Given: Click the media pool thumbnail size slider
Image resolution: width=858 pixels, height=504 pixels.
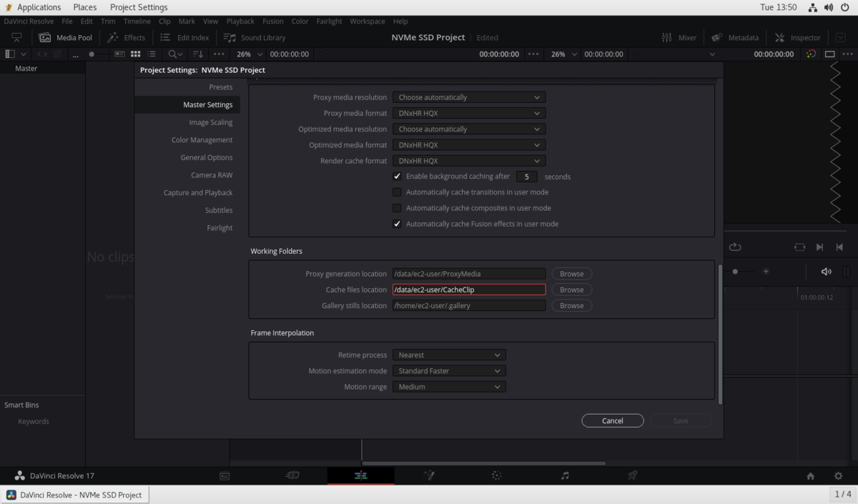Looking at the screenshot, I should pos(92,54).
